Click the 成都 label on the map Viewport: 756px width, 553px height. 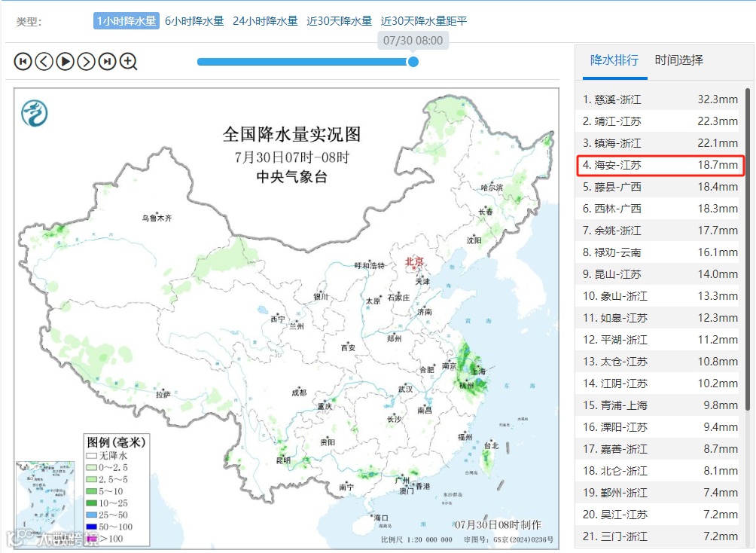[299, 393]
